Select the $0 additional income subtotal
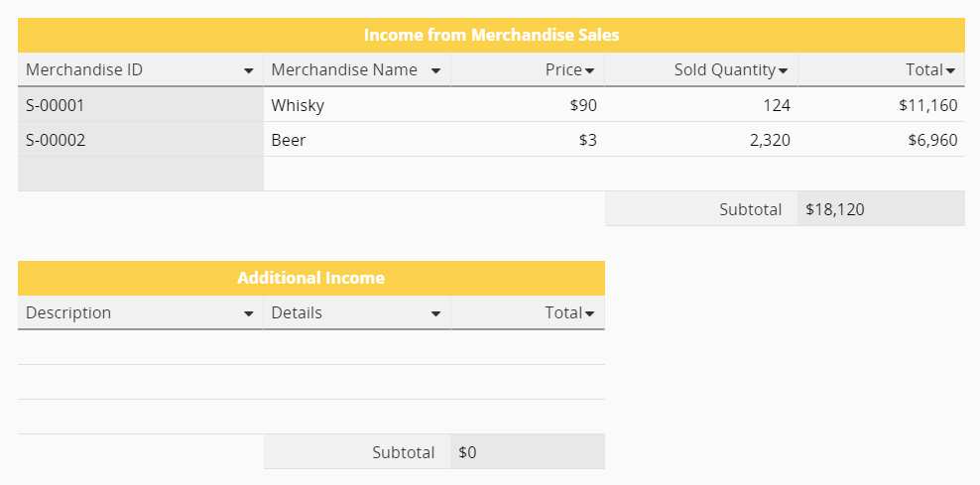Screen dimensions: 980x485 point(527,452)
